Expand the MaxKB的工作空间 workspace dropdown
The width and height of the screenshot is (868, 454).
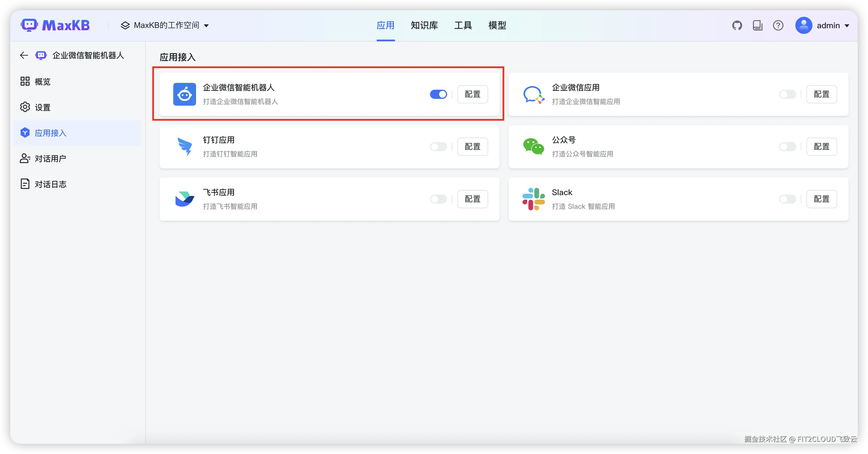(165, 25)
